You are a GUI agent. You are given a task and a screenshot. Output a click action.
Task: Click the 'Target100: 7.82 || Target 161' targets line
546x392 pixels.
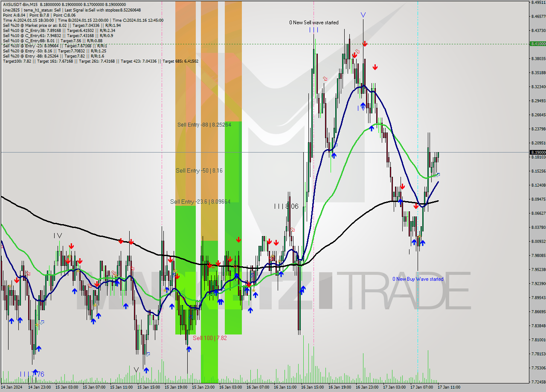100,61
